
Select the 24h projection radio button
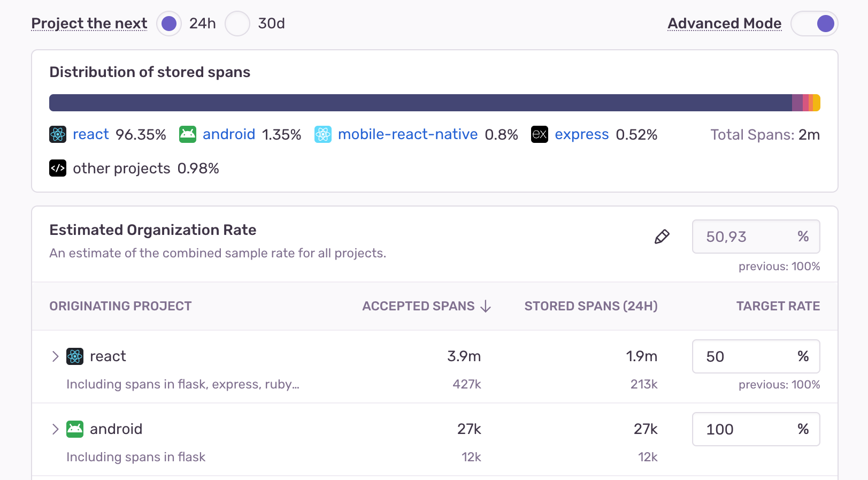point(169,24)
